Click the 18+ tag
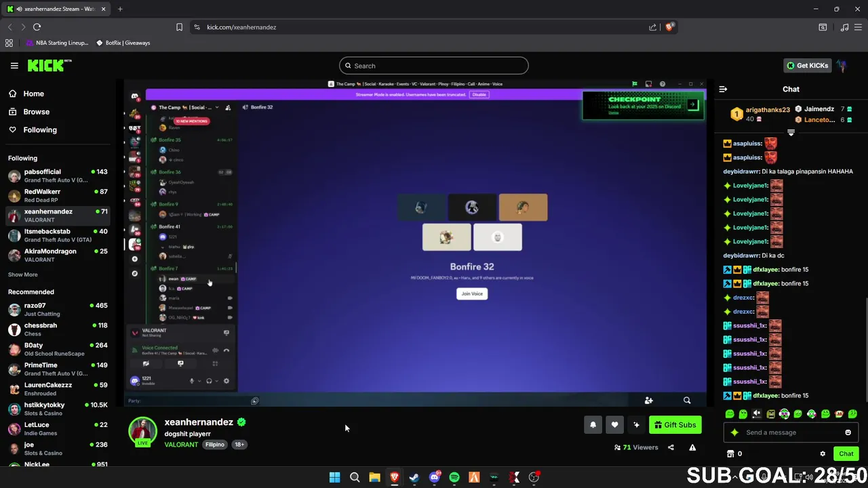Viewport: 868px width, 488px height. [x=239, y=445]
